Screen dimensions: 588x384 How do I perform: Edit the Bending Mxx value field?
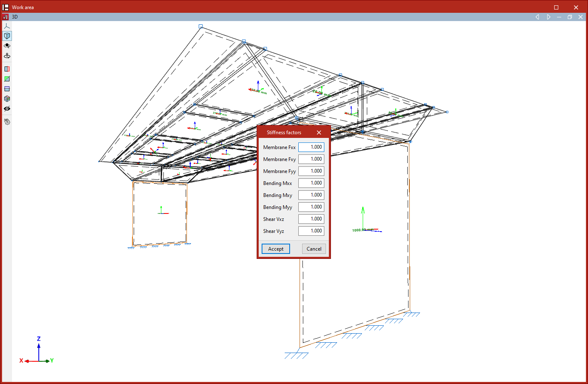click(x=312, y=183)
